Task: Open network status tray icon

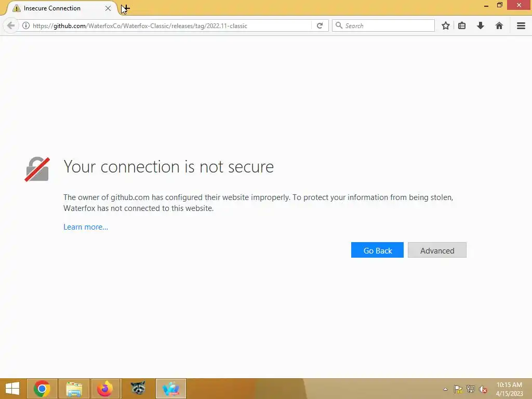Action: click(x=471, y=389)
